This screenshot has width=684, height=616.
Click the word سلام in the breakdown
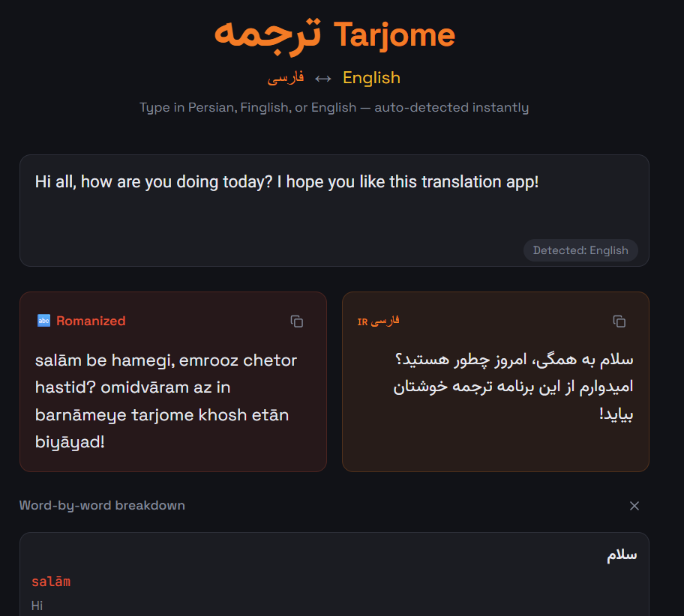point(622,554)
